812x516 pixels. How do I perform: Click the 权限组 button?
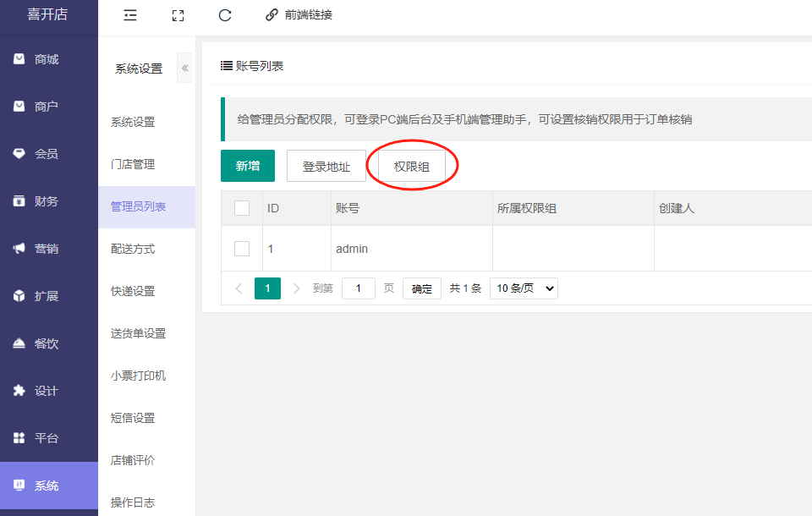412,166
